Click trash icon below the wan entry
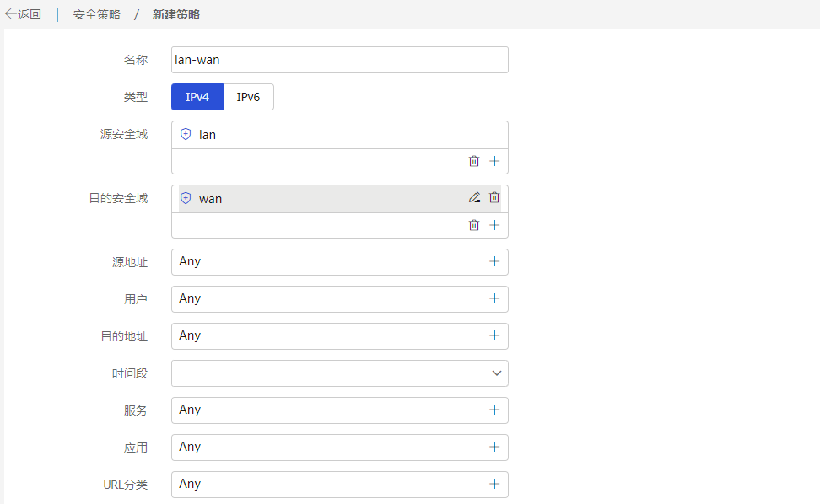 point(474,225)
